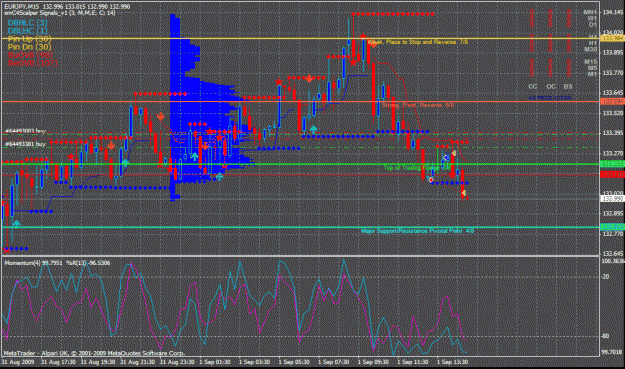The height and width of the screenshot is (369, 625).
Task: Click the 99.7018 oscillator scale value
Action: tap(612, 352)
